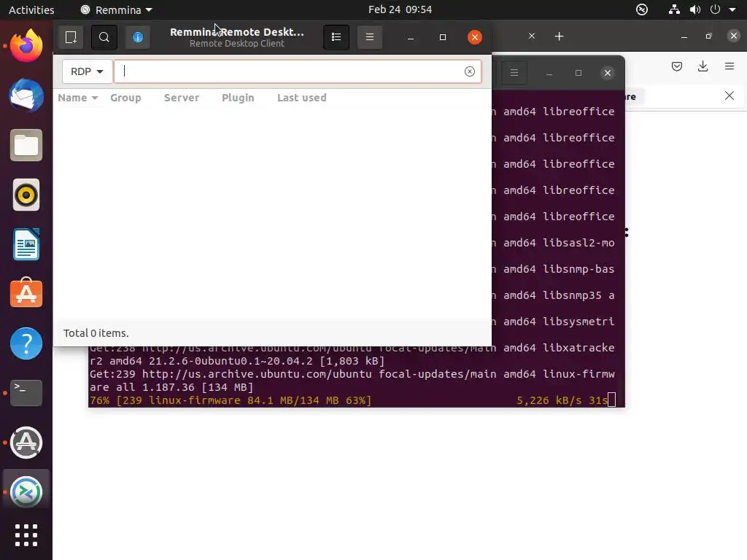Focus the quick connect address field
The height and width of the screenshot is (560, 747).
298,71
